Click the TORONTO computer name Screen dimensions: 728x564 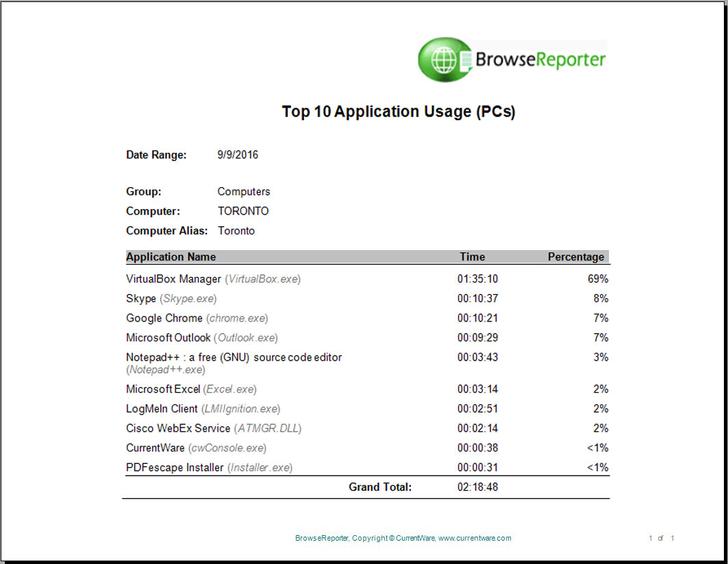click(243, 211)
